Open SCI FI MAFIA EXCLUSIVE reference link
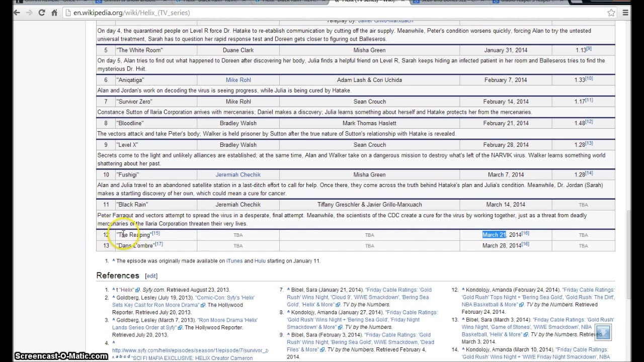 point(192,358)
